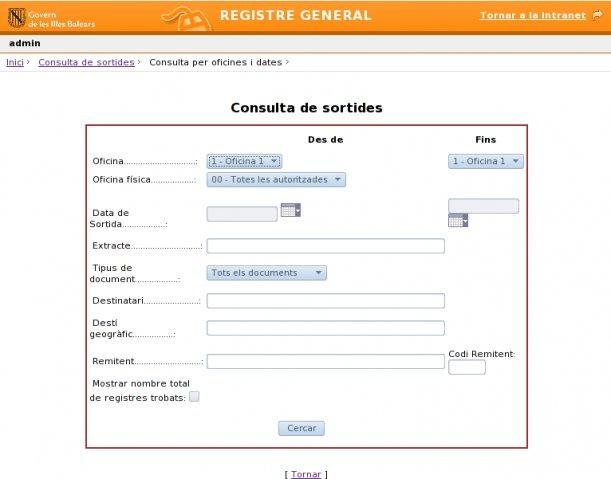Toggle 'Mostrar nombre total de registres trobats' checkbox

(x=194, y=397)
